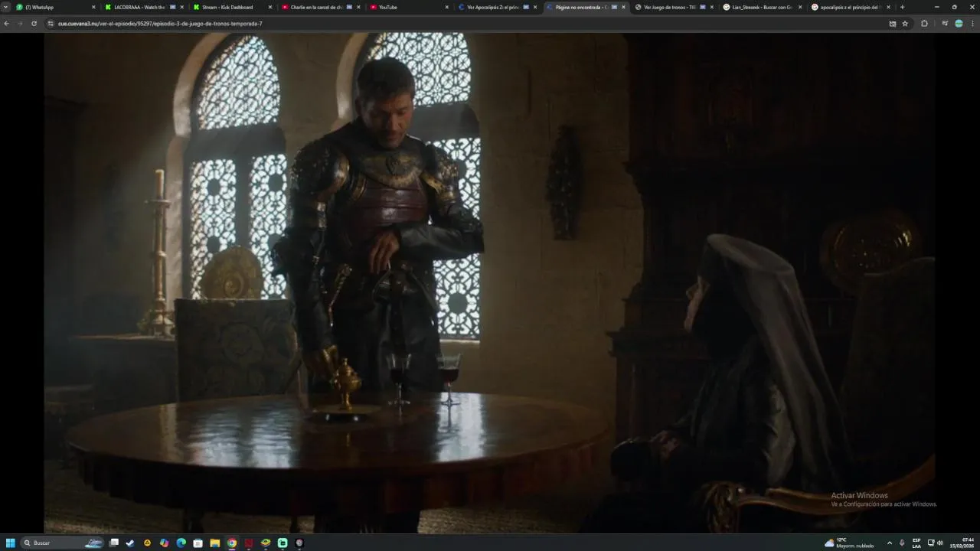Open the weather widget showing 12°C

click(849, 543)
